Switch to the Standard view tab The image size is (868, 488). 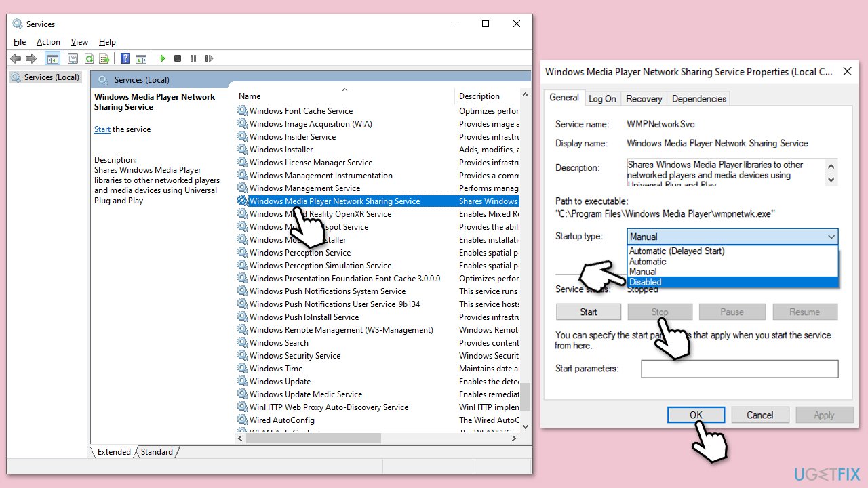[x=157, y=451]
